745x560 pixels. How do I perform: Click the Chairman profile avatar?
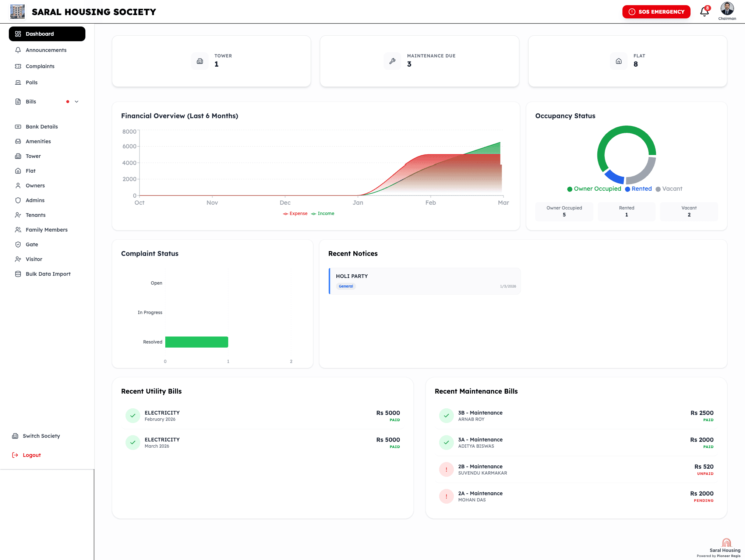727,9
